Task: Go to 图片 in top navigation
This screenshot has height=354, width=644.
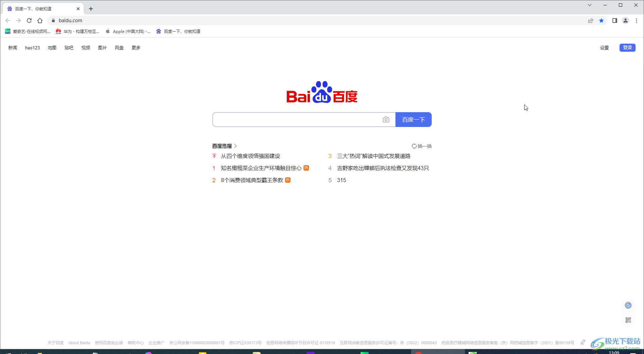Action: (102, 48)
